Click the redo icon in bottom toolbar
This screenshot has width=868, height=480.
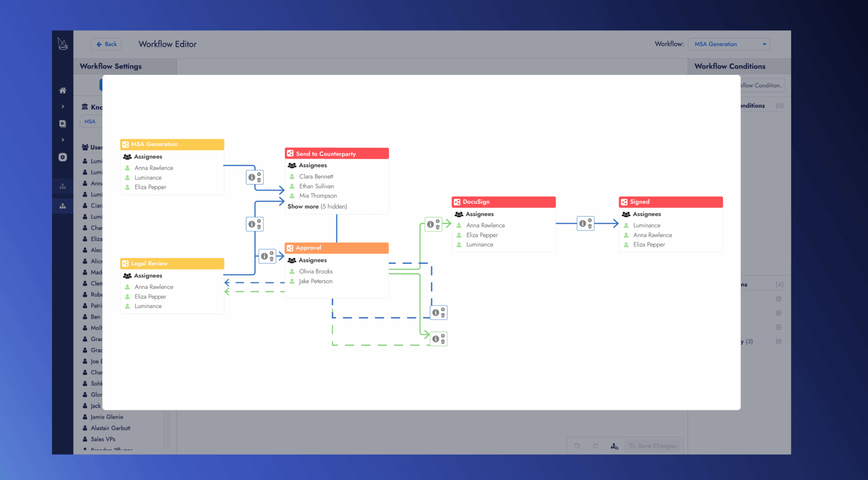(595, 446)
